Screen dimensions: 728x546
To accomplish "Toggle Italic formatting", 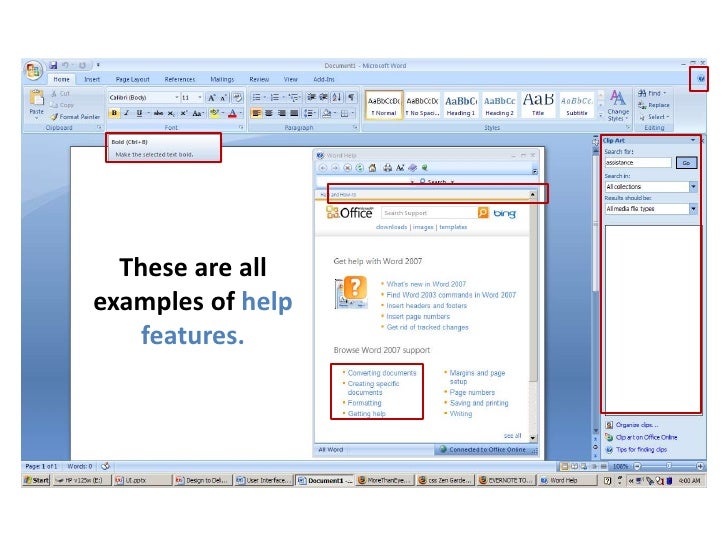I will click(x=126, y=113).
